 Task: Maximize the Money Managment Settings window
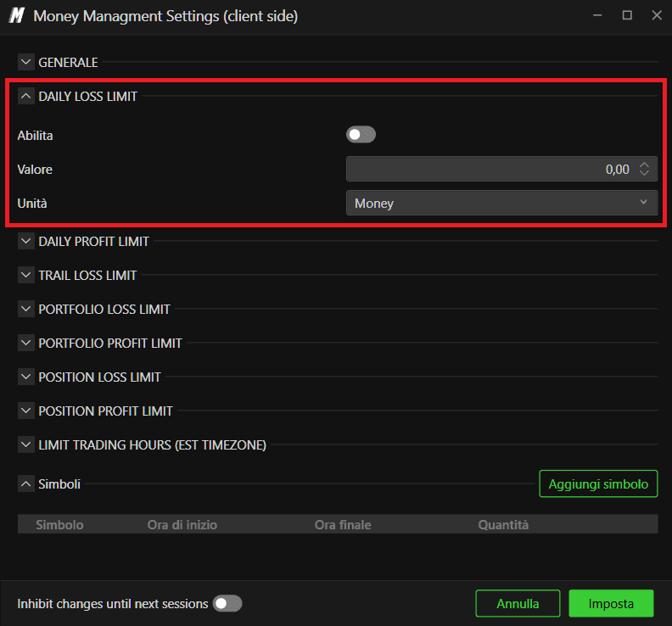click(x=627, y=15)
